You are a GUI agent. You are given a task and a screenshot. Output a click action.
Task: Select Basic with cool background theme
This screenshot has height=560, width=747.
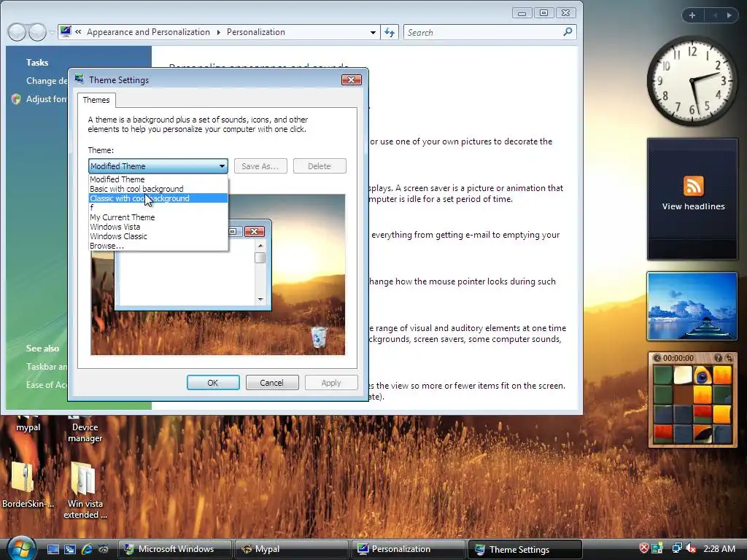158,189
